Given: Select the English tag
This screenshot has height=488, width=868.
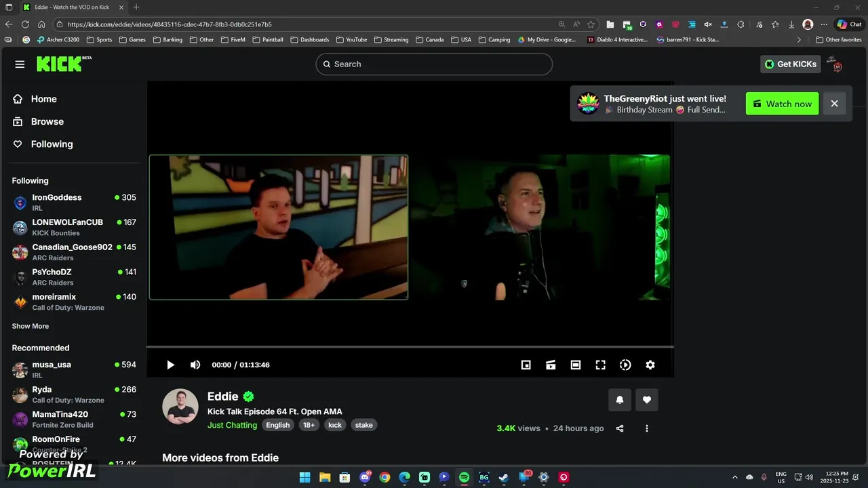Looking at the screenshot, I should [x=277, y=425].
